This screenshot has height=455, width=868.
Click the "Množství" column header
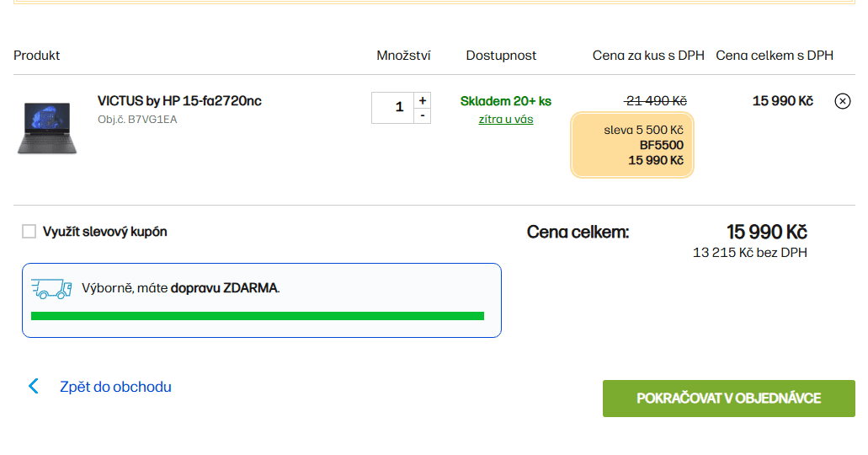click(x=403, y=56)
